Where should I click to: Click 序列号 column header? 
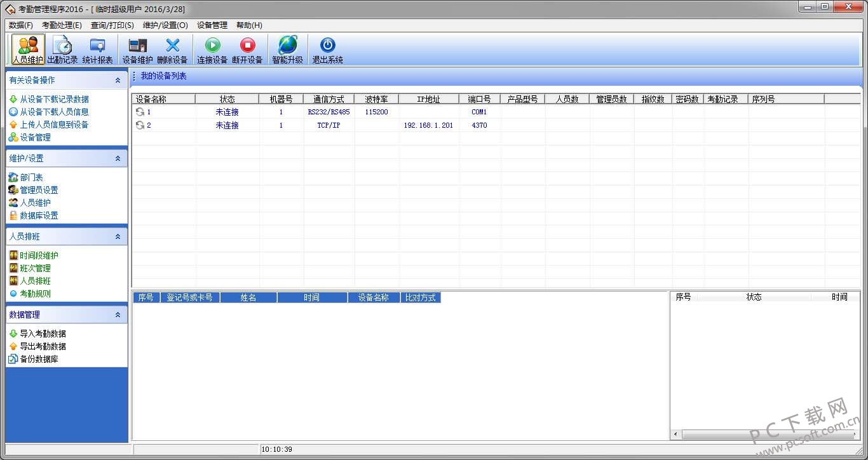(786, 99)
